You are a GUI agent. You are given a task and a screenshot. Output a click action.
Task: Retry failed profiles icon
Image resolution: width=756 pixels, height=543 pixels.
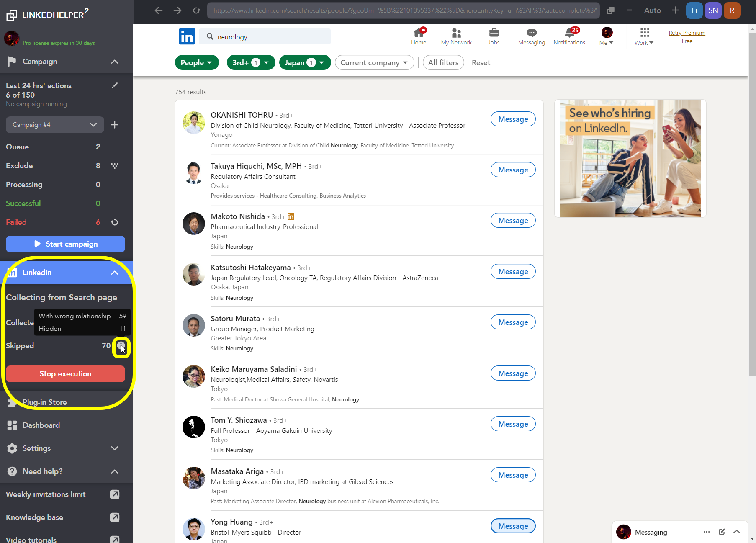[x=114, y=222]
